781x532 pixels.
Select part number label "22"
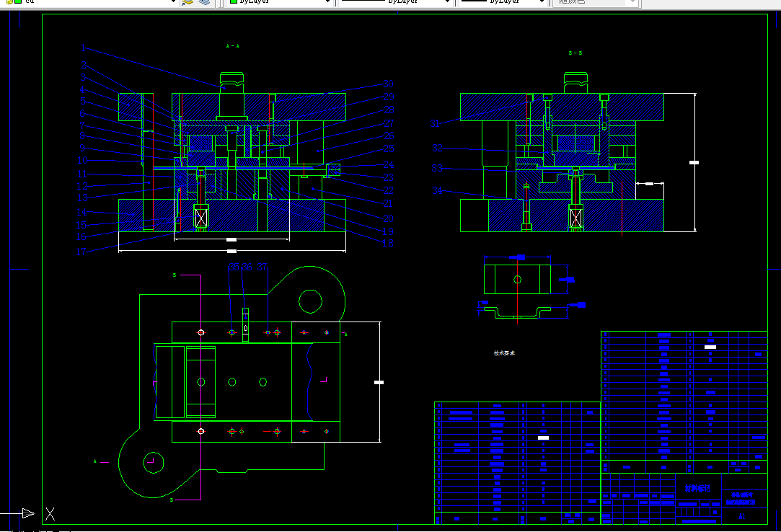[x=389, y=190]
